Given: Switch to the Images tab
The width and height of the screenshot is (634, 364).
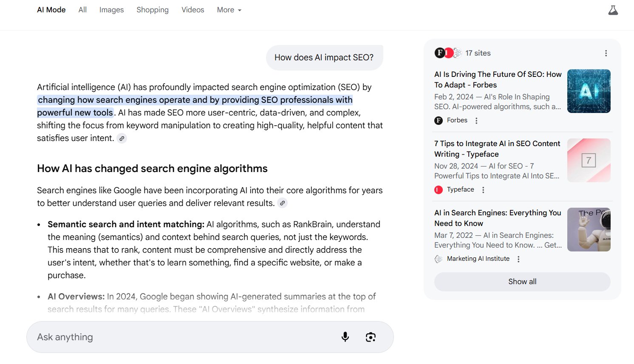Looking at the screenshot, I should pyautogui.click(x=111, y=10).
